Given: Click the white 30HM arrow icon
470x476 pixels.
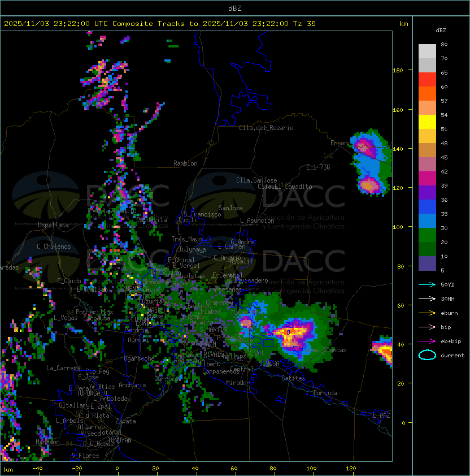Looking at the screenshot, I should (427, 298).
